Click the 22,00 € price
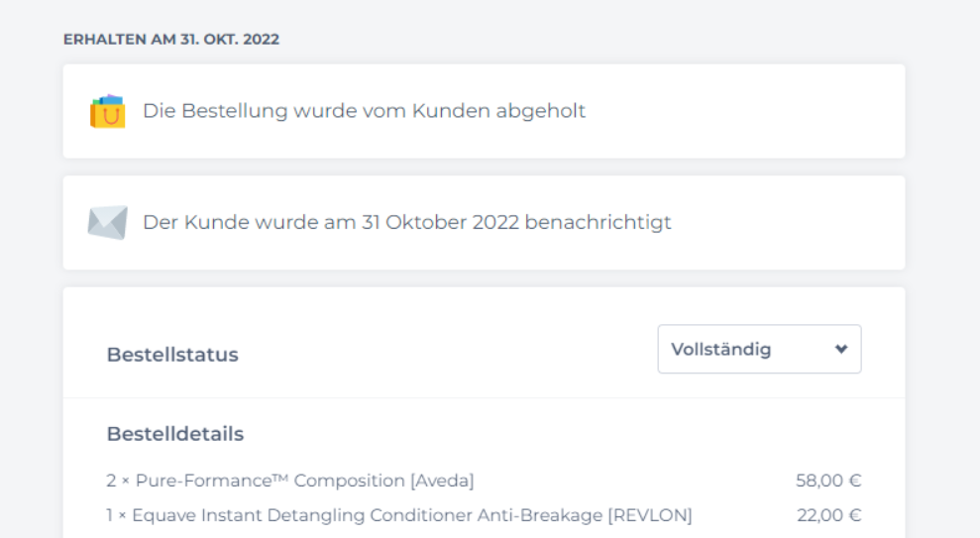The image size is (980, 538). pos(828,515)
